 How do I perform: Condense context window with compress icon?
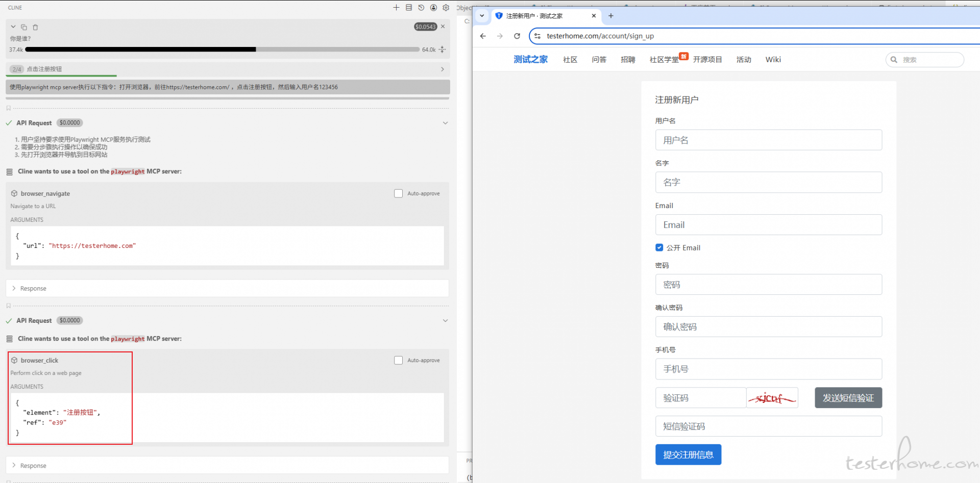pyautogui.click(x=442, y=49)
